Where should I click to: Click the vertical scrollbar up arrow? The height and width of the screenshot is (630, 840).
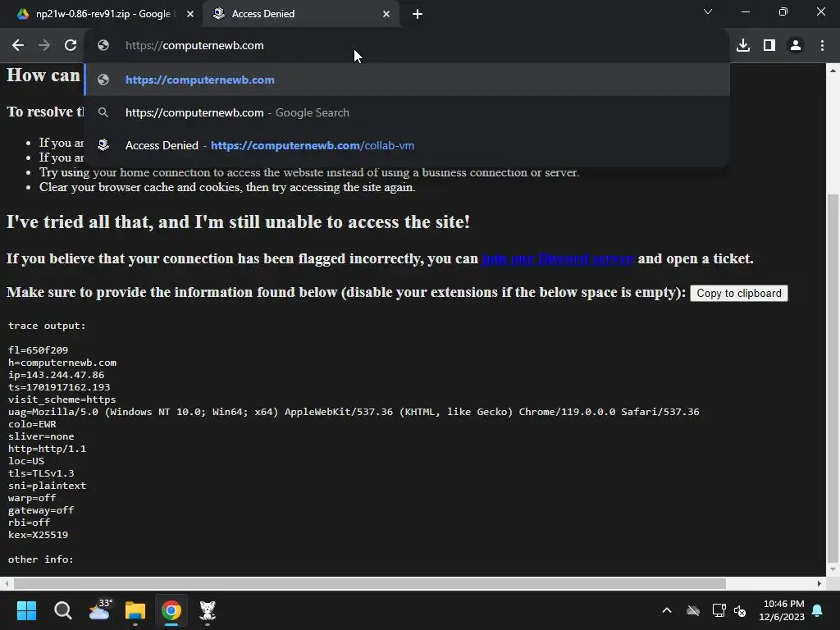[833, 71]
